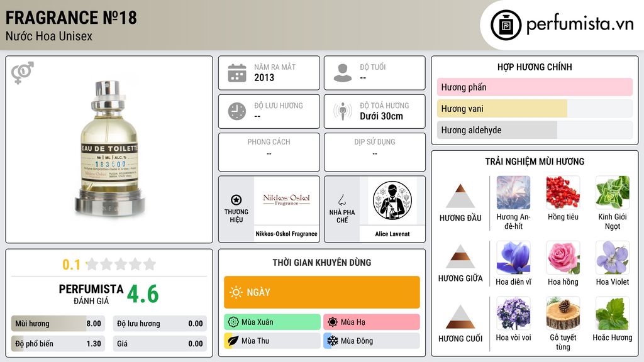Select the Mùa Hạ season bar
Image resolution: width=644 pixels, height=362 pixels.
tap(372, 322)
